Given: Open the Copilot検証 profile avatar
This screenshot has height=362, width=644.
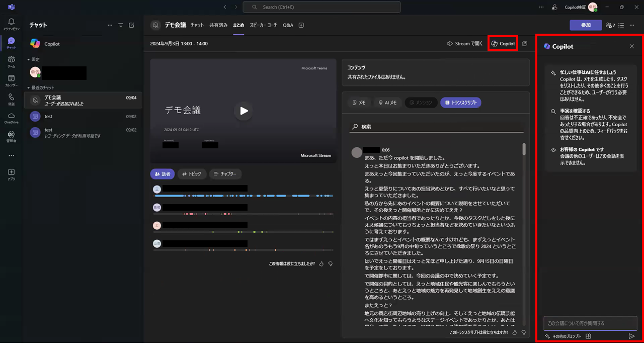Looking at the screenshot, I should tap(593, 7).
